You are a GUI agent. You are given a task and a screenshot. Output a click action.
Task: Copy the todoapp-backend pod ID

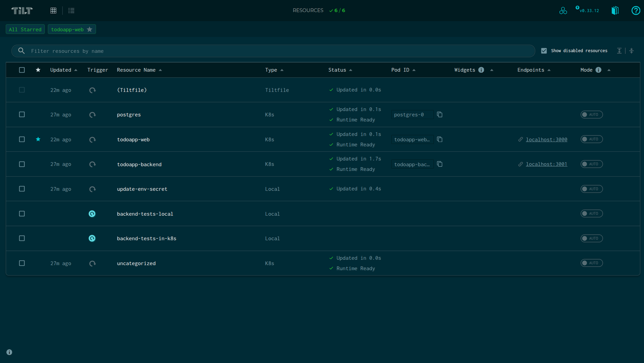coord(440,164)
